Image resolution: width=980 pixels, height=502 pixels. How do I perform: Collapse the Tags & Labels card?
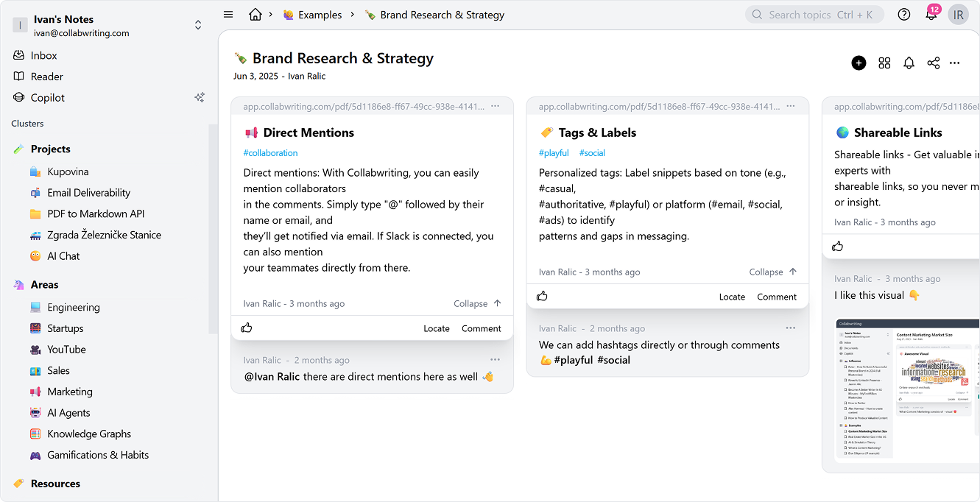tap(772, 272)
